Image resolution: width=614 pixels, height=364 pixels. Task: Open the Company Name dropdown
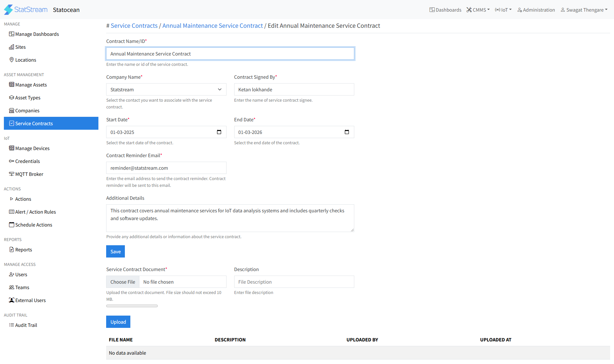pyautogui.click(x=166, y=89)
